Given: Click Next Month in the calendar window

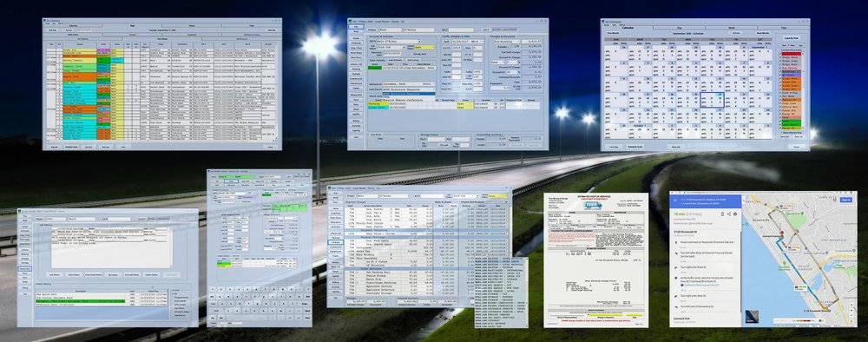Looking at the screenshot, I should [763, 33].
